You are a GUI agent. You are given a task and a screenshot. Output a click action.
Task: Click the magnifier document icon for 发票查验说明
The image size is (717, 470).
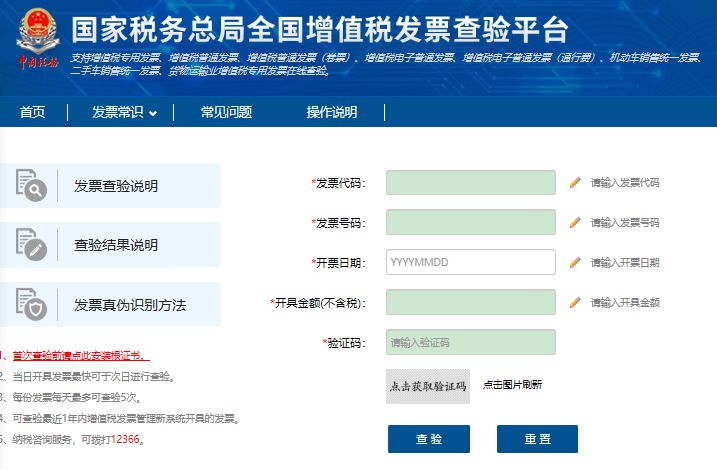(31, 185)
